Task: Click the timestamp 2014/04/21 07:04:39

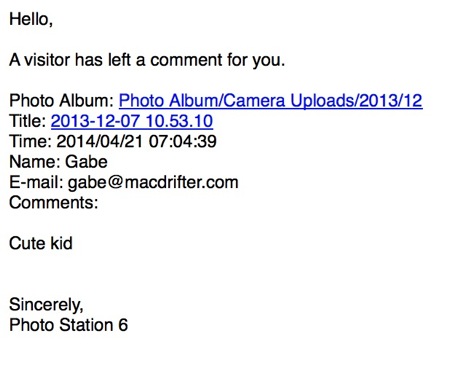Action: (x=136, y=141)
